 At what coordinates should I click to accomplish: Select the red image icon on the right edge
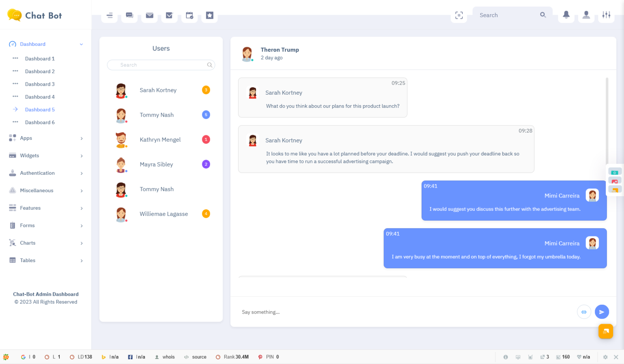[x=615, y=180]
